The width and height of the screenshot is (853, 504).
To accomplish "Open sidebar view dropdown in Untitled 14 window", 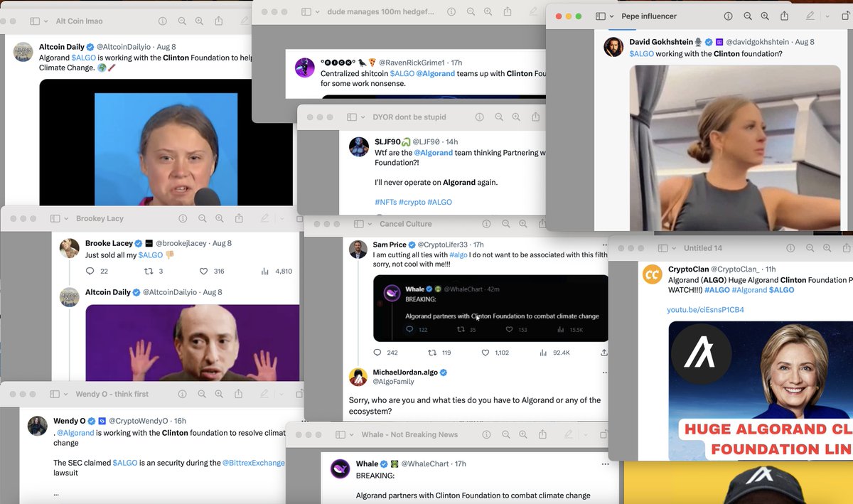I will point(675,248).
